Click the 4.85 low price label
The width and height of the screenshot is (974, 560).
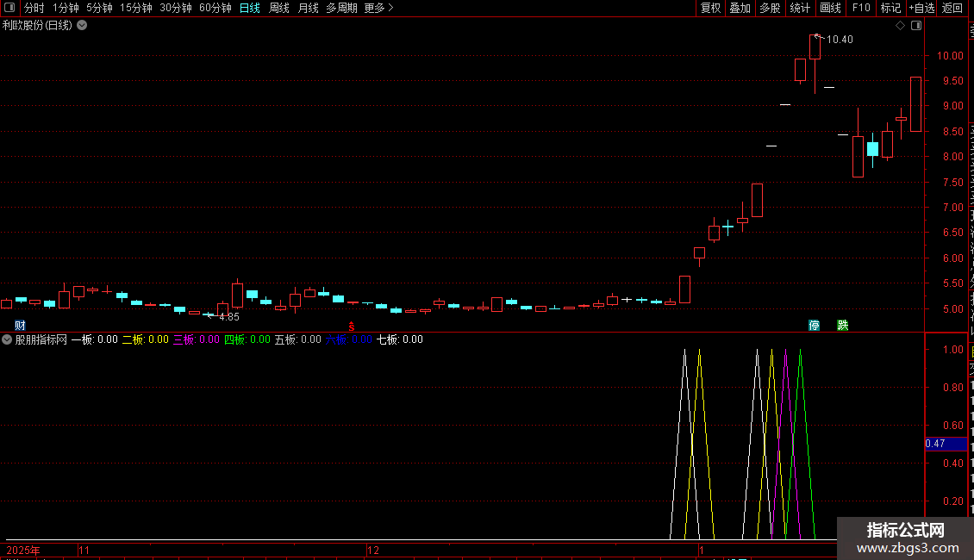point(229,317)
